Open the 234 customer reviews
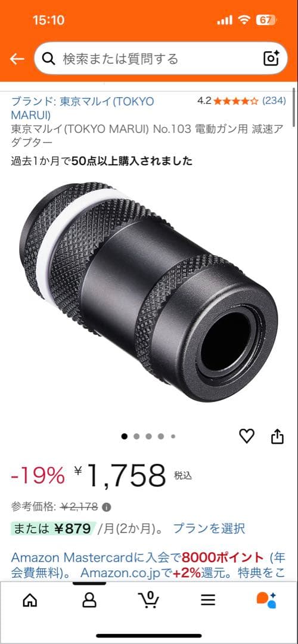Viewport: 298px width, 644px height. coord(274,101)
